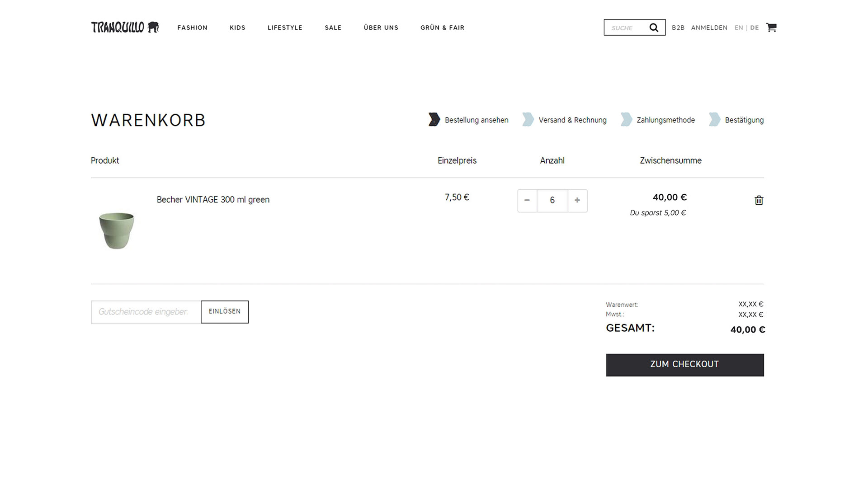Click the Bestätigung step arrow

[x=714, y=120]
